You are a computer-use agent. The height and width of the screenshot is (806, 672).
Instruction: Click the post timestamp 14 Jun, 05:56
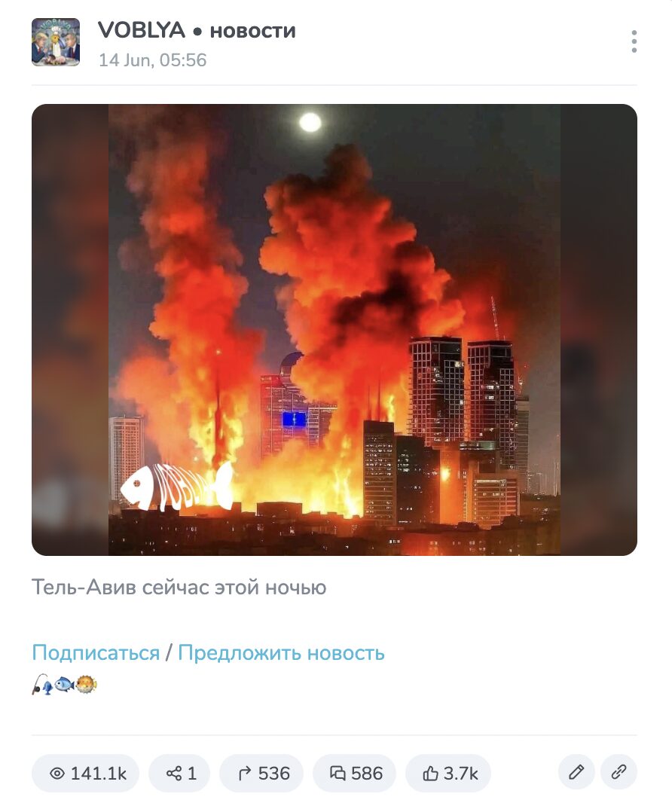click(153, 60)
